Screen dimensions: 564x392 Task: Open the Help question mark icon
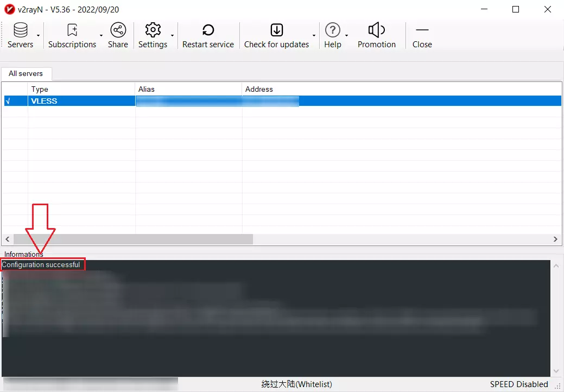tap(332, 30)
